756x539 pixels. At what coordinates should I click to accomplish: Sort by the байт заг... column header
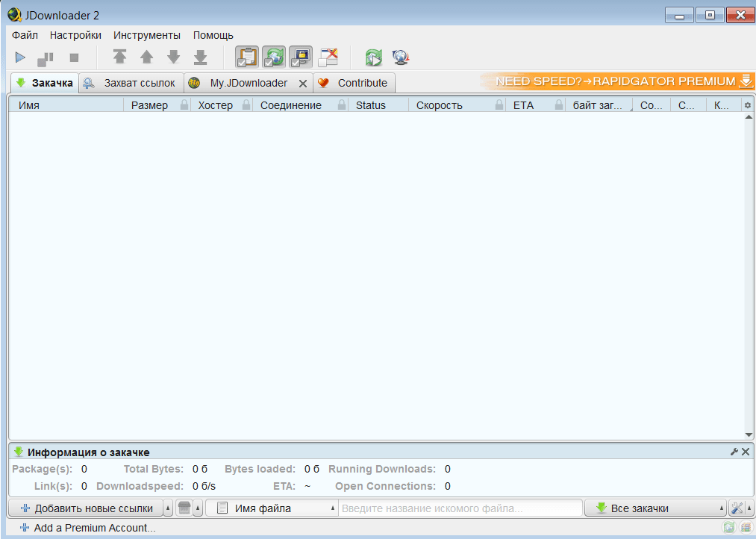tap(597, 105)
